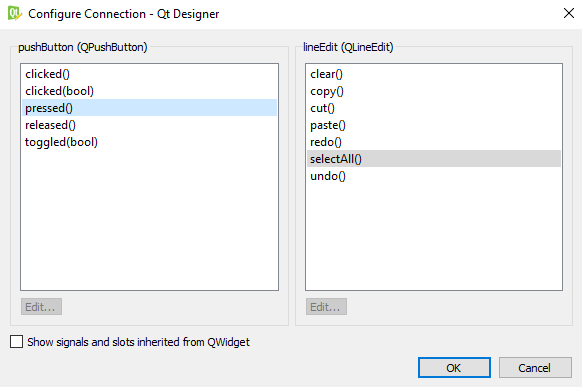582x387 pixels.
Task: Choose the cut() slot
Action: pos(434,108)
